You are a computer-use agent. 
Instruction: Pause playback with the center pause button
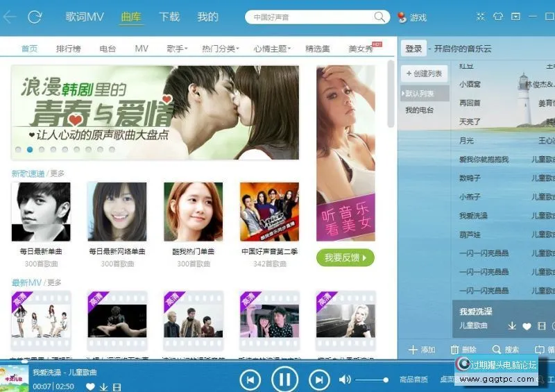284,380
